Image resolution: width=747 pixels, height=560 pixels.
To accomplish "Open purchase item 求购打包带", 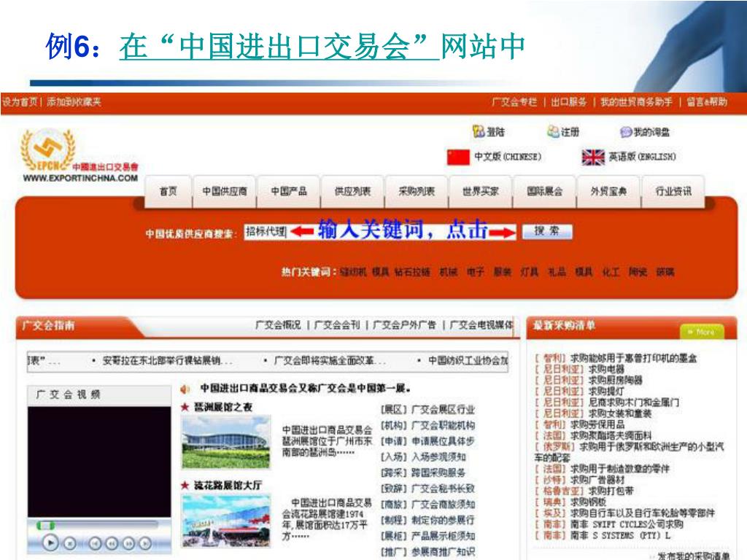I will pos(611,491).
